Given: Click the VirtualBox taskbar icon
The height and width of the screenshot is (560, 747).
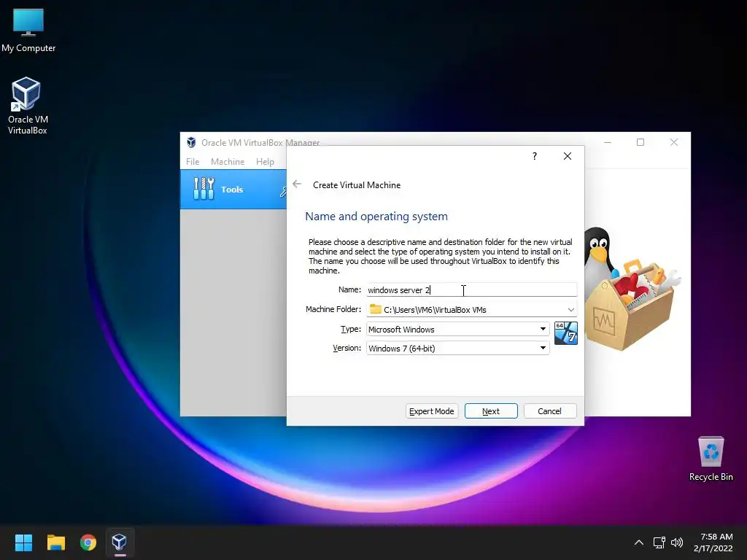Looking at the screenshot, I should tap(119, 542).
